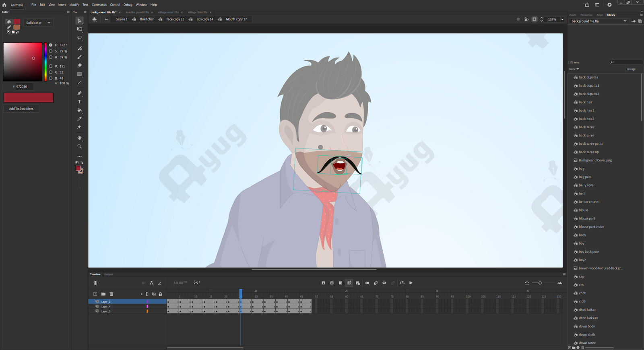The image size is (644, 350).
Task: Delete layer with timeline trash icon
Action: click(111, 294)
